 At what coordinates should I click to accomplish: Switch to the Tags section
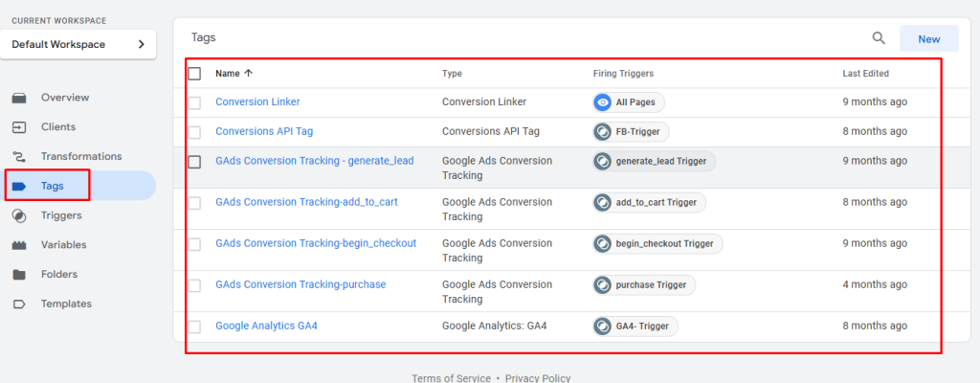click(52, 186)
